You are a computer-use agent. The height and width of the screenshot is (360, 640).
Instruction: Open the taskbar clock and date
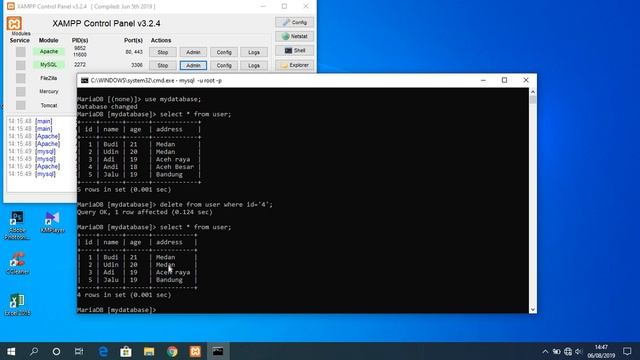point(601,351)
